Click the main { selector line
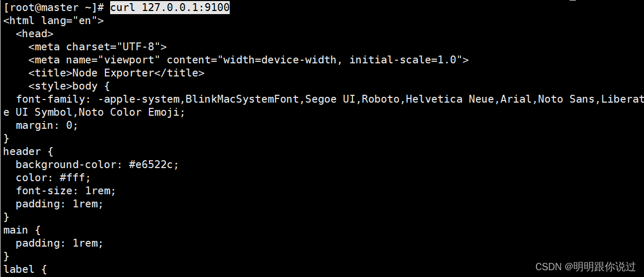The image size is (644, 277). (x=22, y=230)
